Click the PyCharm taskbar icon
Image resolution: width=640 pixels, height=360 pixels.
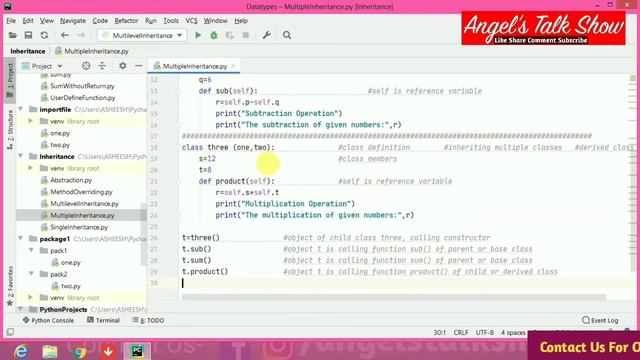pyautogui.click(x=137, y=351)
